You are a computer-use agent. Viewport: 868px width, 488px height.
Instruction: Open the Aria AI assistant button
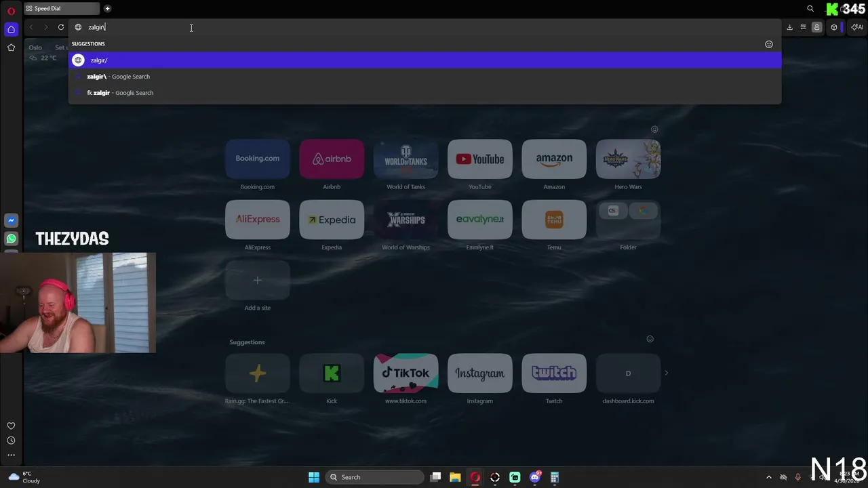[x=857, y=27]
